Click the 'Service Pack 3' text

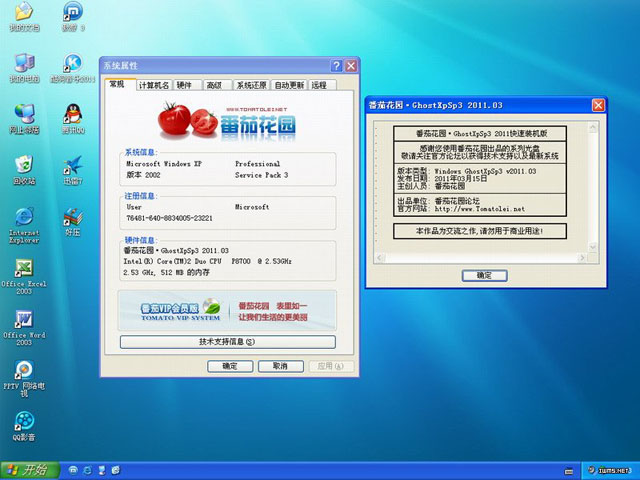(262, 175)
